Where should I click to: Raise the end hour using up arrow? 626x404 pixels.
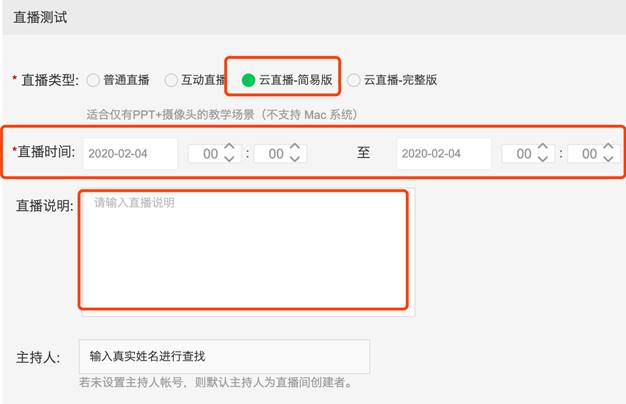(x=543, y=147)
